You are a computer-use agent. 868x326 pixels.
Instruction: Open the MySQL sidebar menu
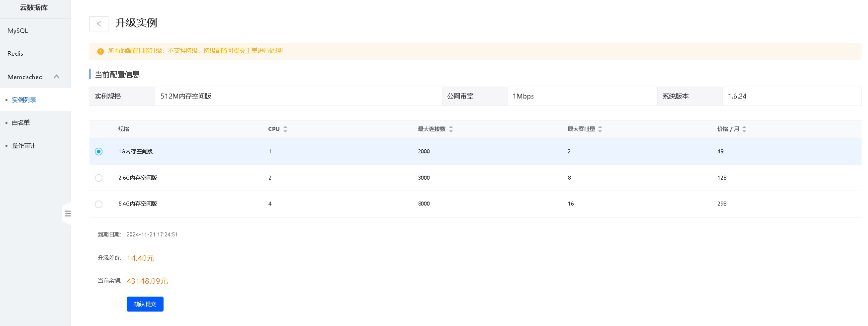coord(18,31)
